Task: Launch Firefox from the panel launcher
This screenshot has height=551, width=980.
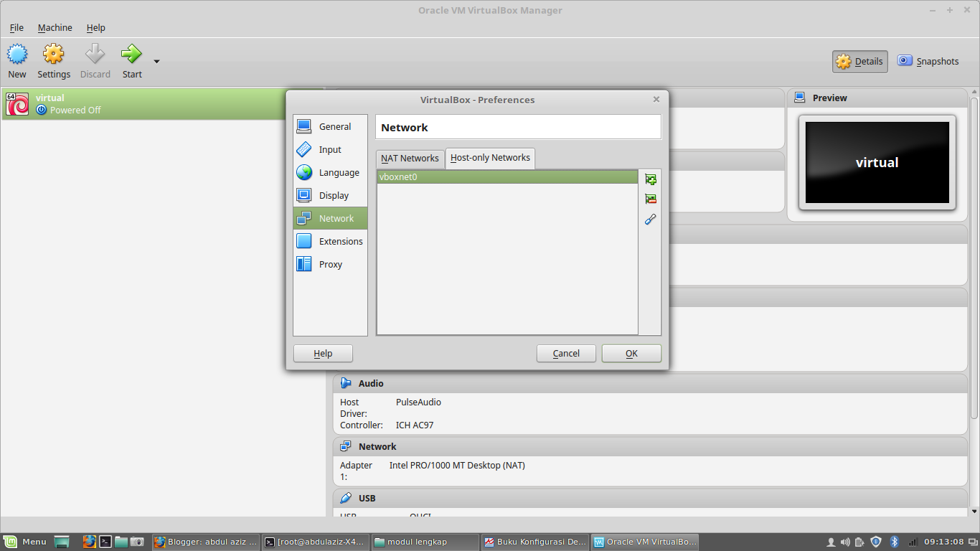Action: 89,542
